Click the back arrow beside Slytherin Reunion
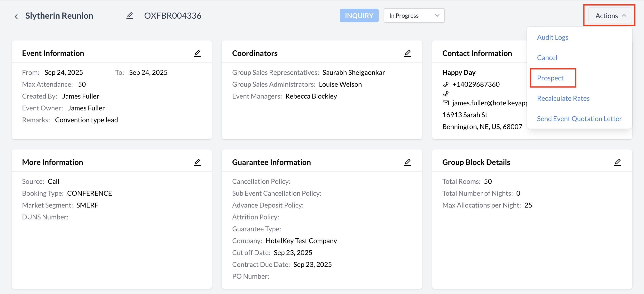644x294 pixels. pyautogui.click(x=16, y=16)
